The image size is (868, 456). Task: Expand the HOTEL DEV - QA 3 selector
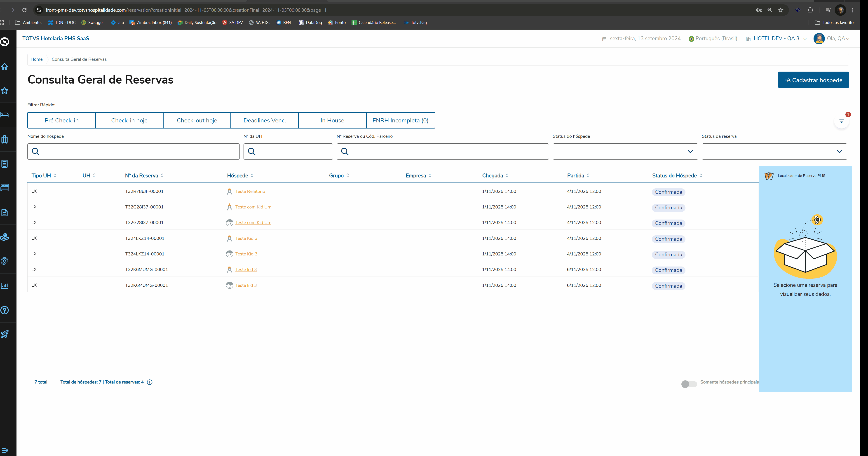[776, 39]
